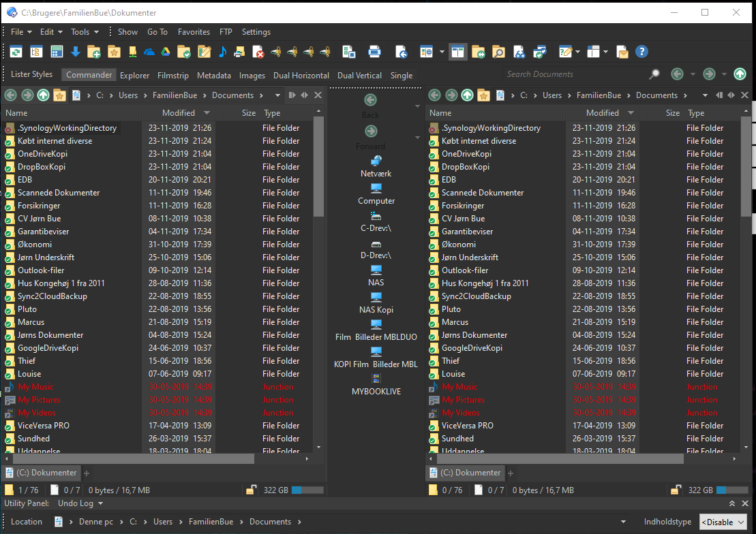This screenshot has height=534, width=756.
Task: Open the Favorites menu
Action: click(194, 32)
